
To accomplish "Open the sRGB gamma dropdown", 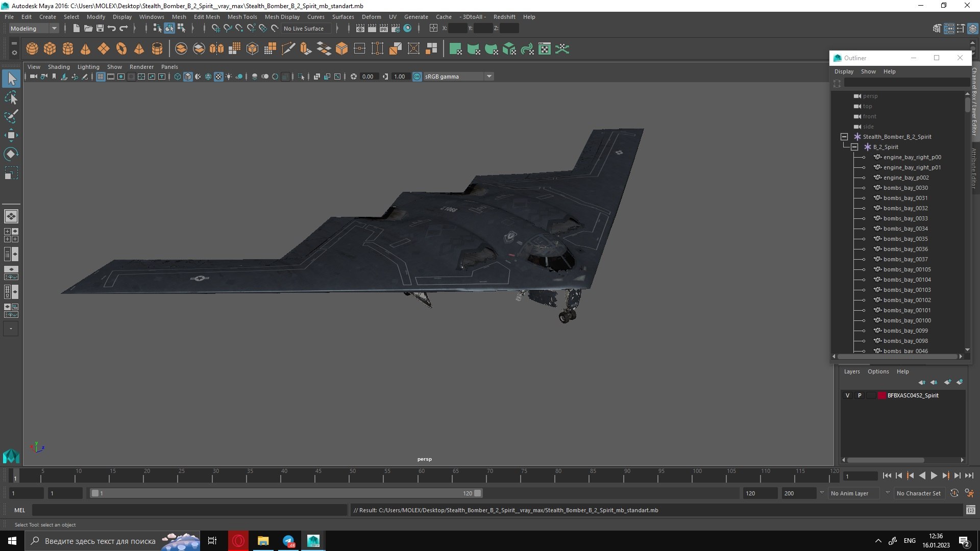I will 489,77.
